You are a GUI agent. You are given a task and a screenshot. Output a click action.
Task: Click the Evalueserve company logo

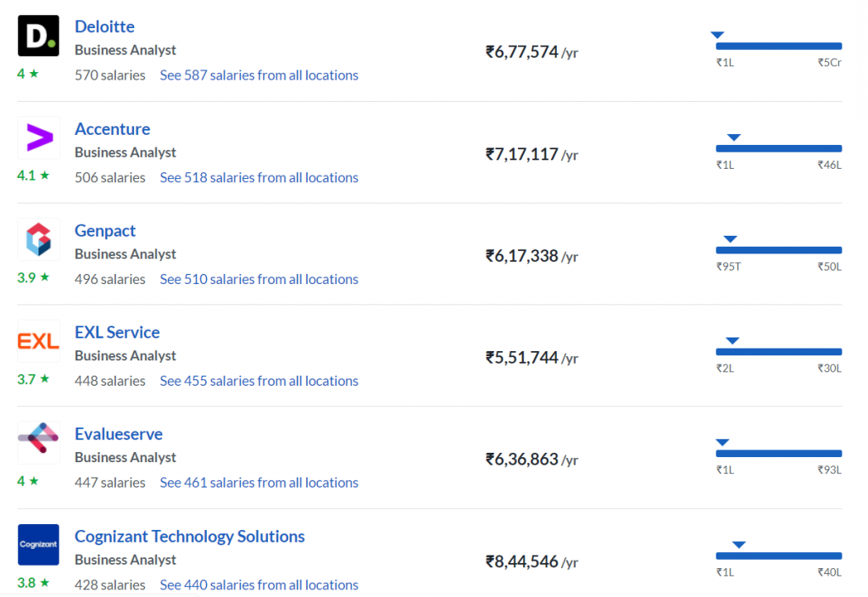pos(39,443)
